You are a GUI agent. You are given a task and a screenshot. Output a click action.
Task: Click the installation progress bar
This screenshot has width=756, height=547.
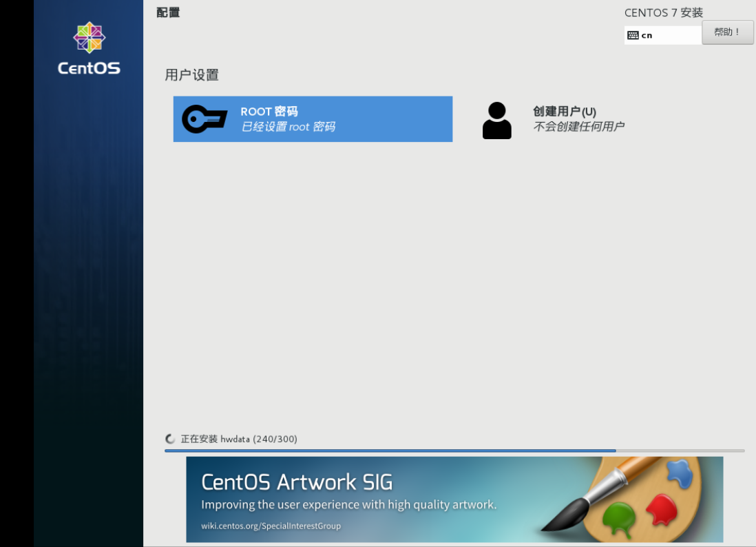coord(454,451)
